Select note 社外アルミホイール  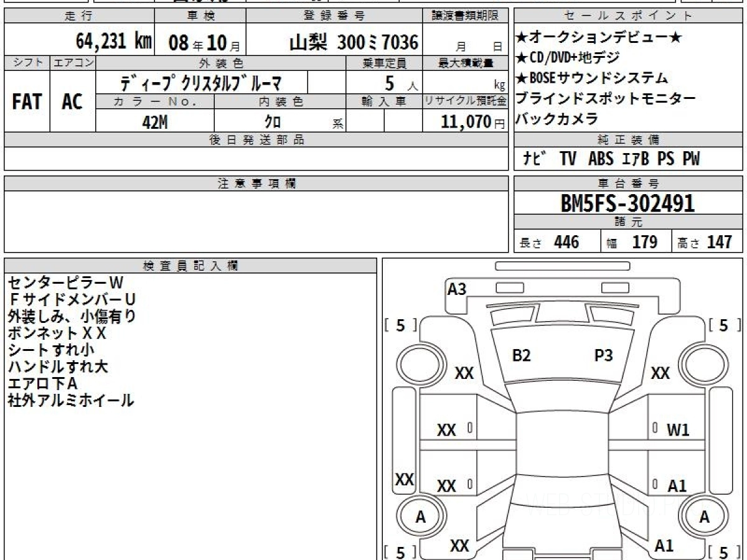pos(70,400)
